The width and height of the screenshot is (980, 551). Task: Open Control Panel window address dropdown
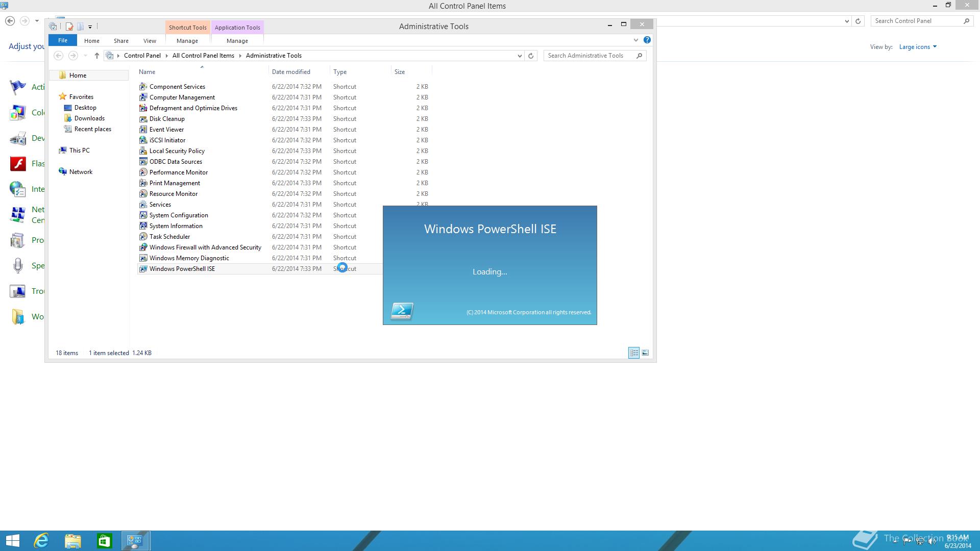click(x=847, y=21)
